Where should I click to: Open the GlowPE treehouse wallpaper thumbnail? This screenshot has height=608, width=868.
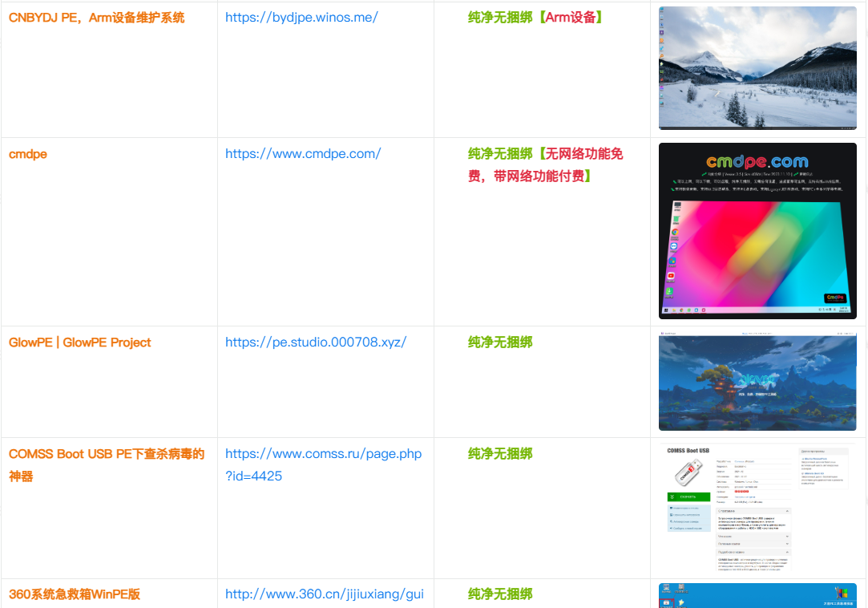tap(757, 382)
